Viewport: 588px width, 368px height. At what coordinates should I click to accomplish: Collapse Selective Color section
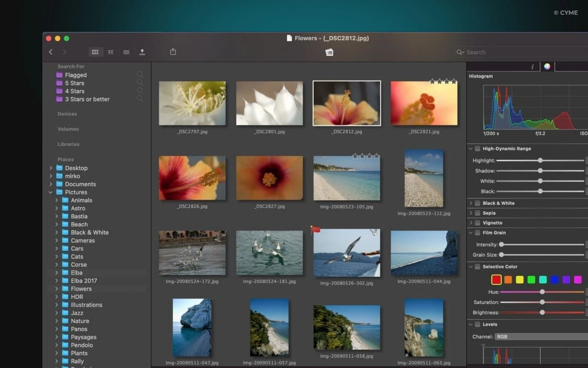pyautogui.click(x=470, y=267)
